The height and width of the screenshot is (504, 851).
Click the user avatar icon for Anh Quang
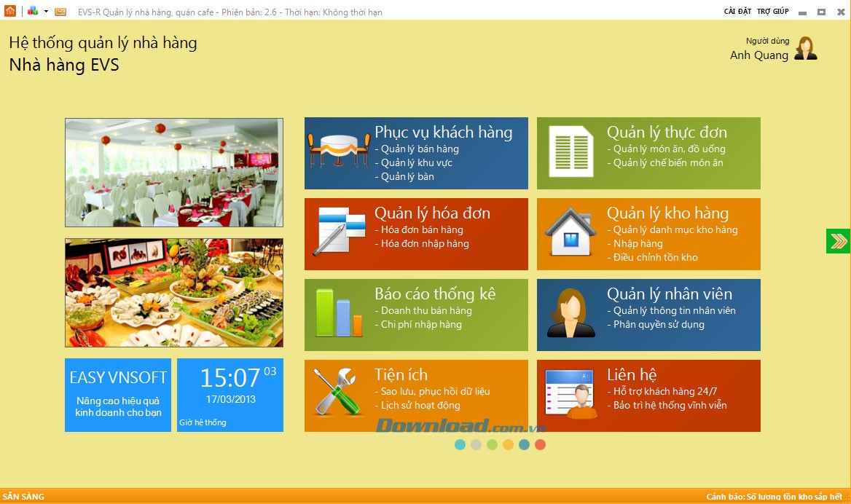click(805, 49)
